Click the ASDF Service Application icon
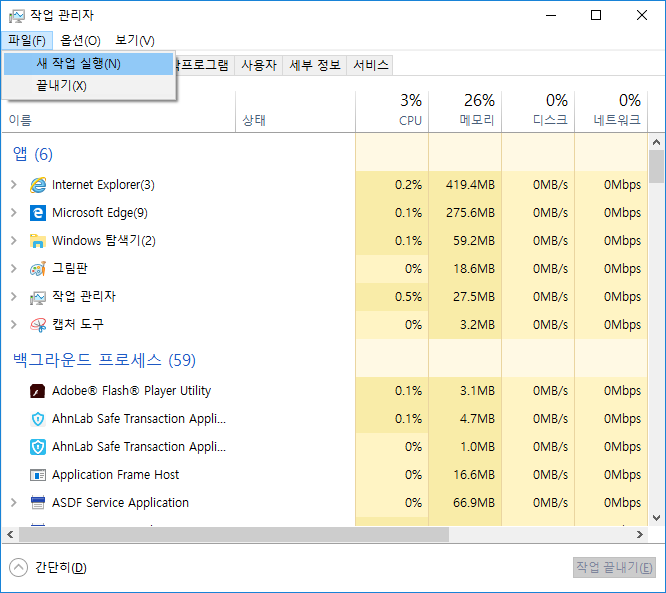The width and height of the screenshot is (666, 593). (x=38, y=503)
